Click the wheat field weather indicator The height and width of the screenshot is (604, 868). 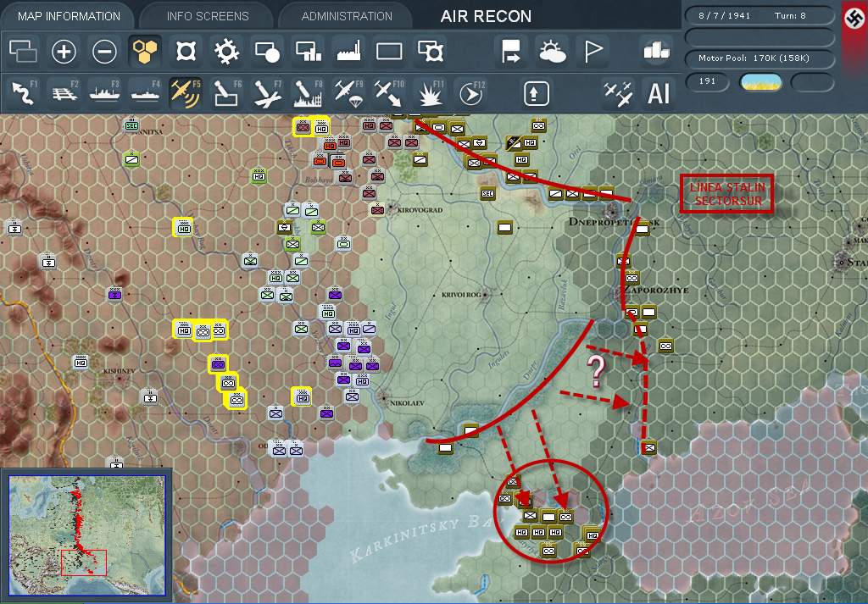click(761, 82)
